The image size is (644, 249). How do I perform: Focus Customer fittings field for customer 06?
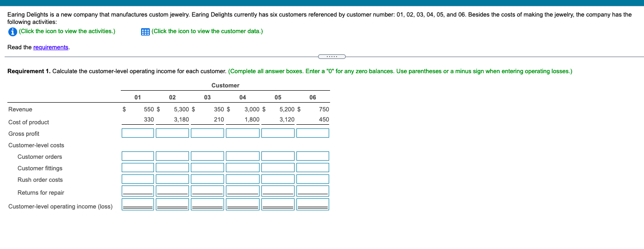point(313,168)
